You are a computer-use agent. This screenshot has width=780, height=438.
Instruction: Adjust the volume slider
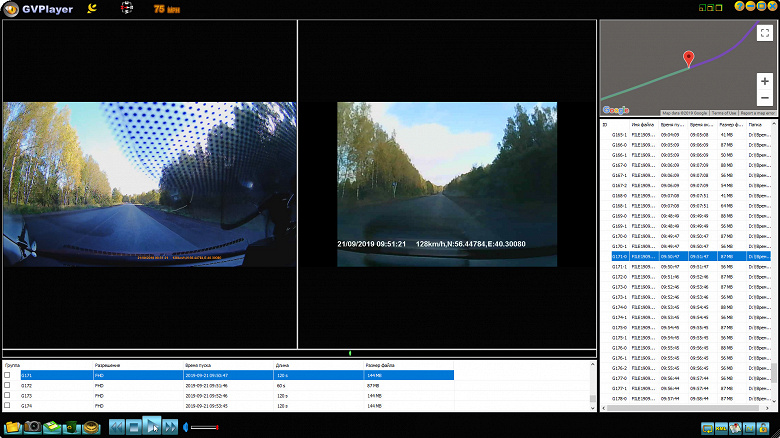click(204, 427)
